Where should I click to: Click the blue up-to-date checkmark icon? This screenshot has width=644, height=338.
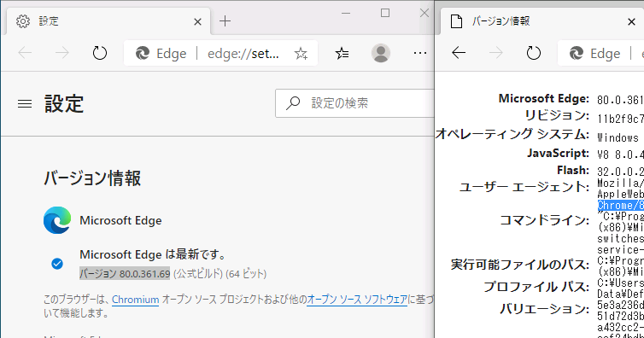coord(57,264)
